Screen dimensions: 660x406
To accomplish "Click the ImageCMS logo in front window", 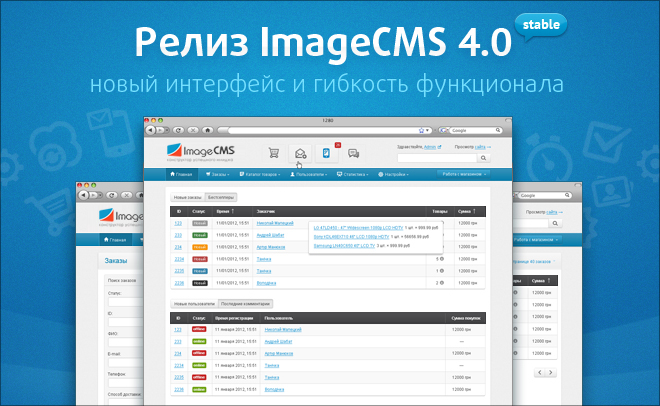I will pos(200,152).
